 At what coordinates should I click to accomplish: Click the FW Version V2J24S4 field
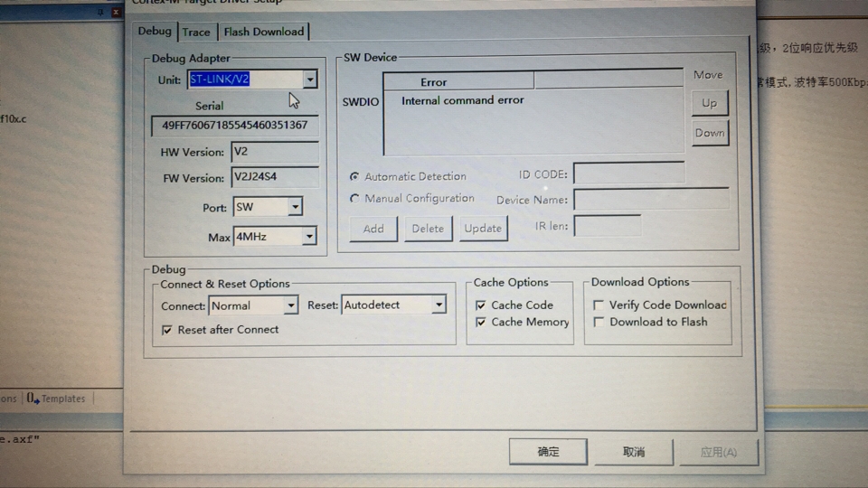275,177
